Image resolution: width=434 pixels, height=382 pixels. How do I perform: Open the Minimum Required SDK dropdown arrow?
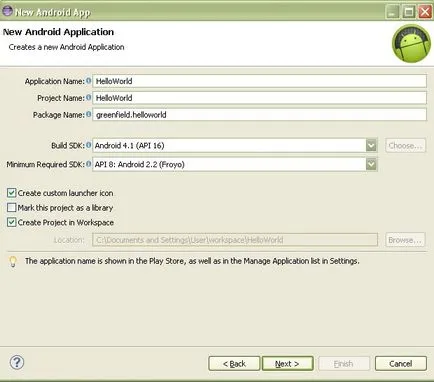[x=371, y=164]
